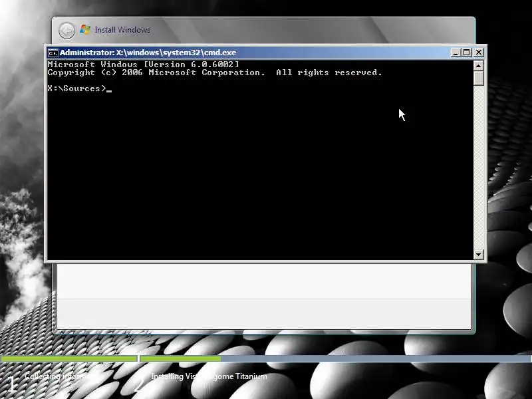
Task: Click the Windows flag logo icon
Action: [x=85, y=29]
